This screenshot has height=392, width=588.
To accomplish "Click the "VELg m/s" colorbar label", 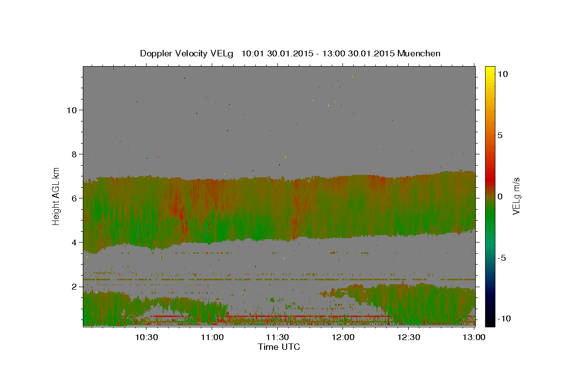I will tap(516, 196).
